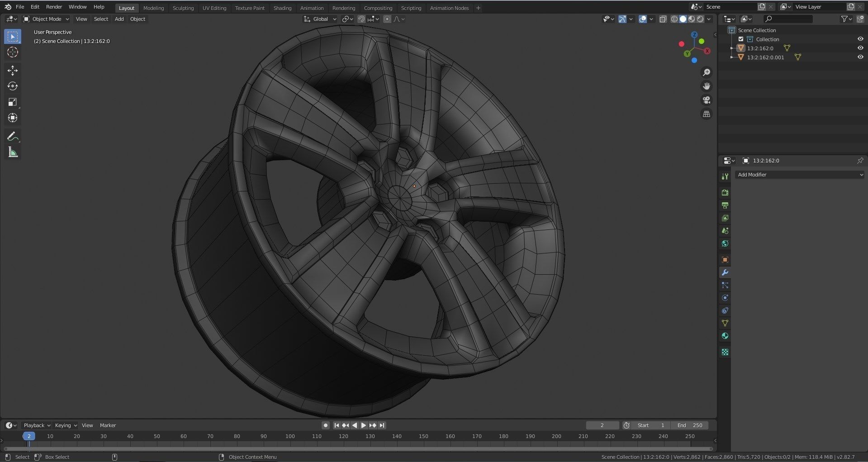Select the Measure tool
The height and width of the screenshot is (462, 868).
pyautogui.click(x=13, y=152)
